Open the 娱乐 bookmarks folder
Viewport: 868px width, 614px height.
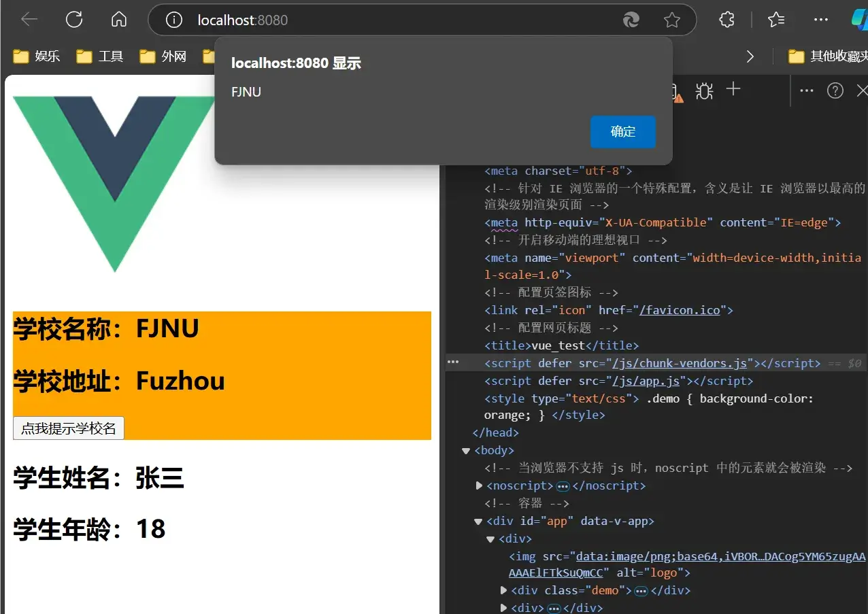click(37, 56)
